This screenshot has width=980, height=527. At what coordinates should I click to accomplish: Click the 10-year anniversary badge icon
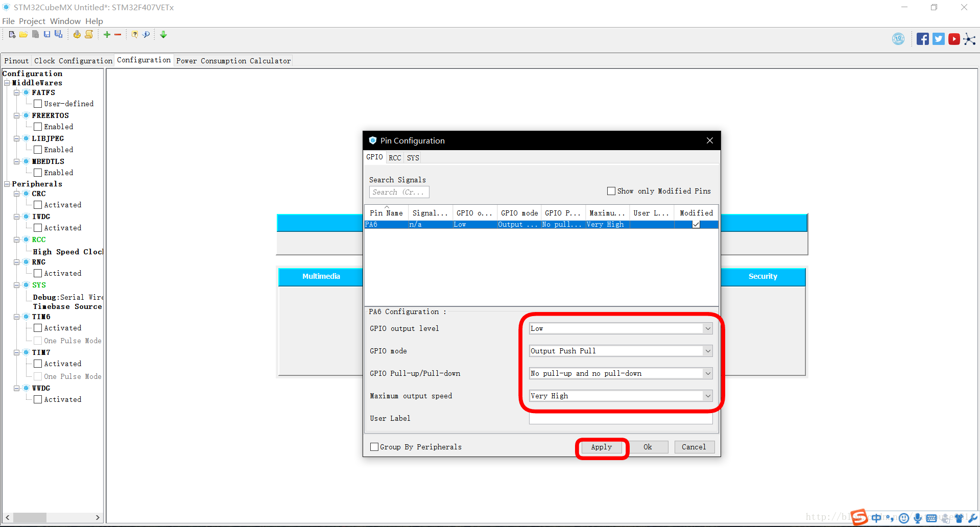pyautogui.click(x=898, y=39)
